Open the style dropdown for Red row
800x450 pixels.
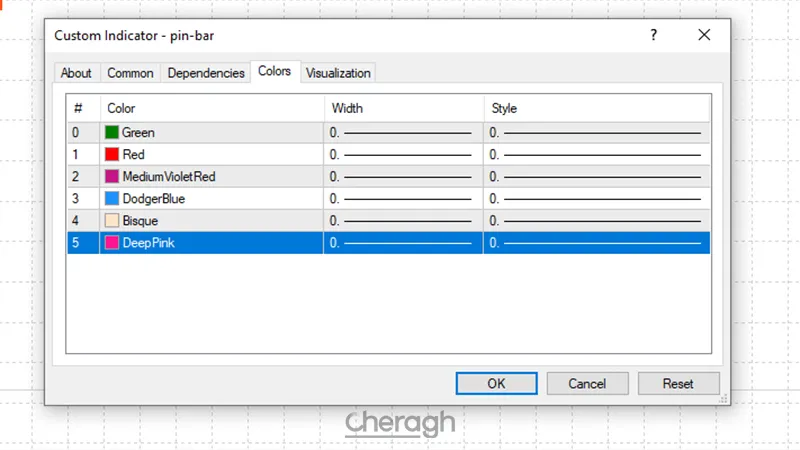tap(596, 154)
